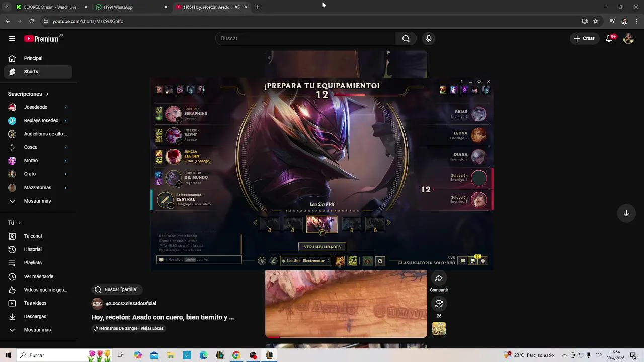This screenshot has width=644, height=362.
Task: Click the Diana enemy portrait
Action: [478, 157]
